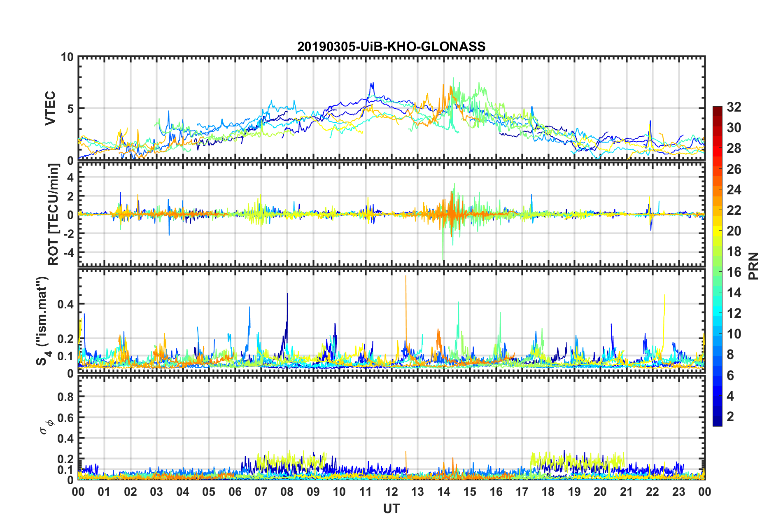Select colorbar tick label 26
The image size is (783, 532).
[734, 169]
